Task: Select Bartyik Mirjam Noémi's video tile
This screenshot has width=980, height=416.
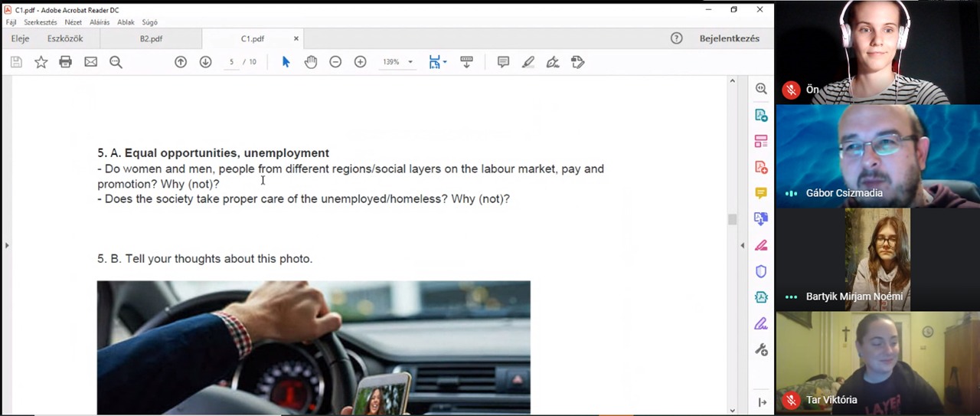Action: point(877,260)
